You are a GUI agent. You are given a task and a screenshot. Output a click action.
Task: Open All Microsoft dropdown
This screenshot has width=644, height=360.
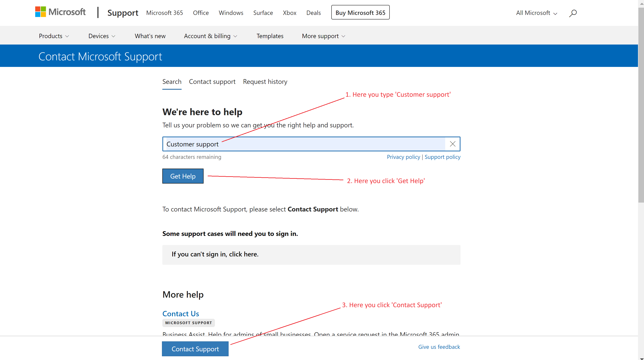point(537,13)
